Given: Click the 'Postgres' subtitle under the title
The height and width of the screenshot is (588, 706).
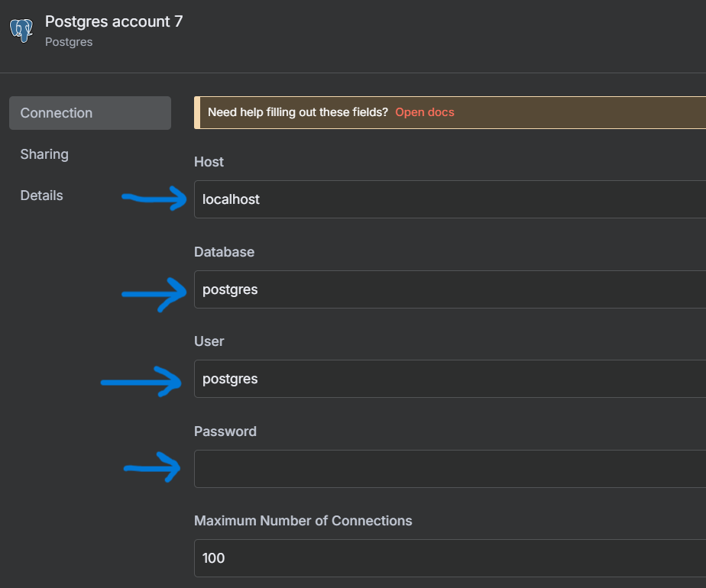Looking at the screenshot, I should coord(69,42).
